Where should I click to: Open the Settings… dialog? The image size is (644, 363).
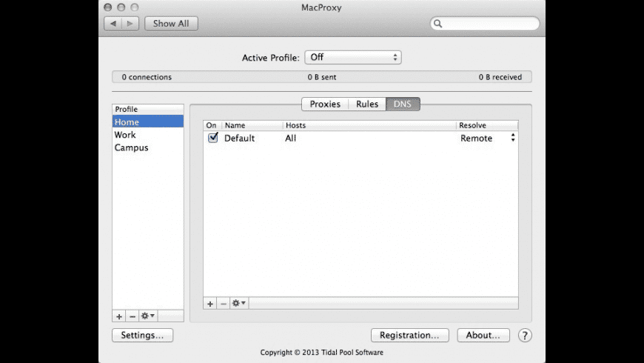[143, 335]
